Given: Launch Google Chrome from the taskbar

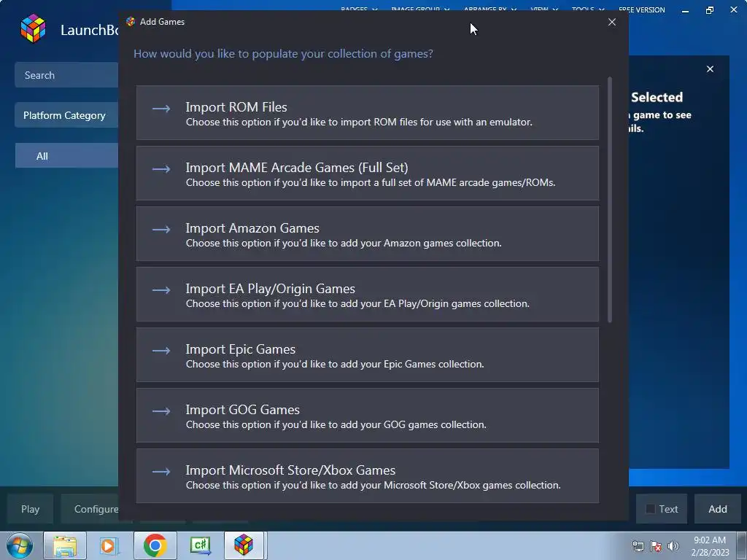Looking at the screenshot, I should (x=155, y=545).
